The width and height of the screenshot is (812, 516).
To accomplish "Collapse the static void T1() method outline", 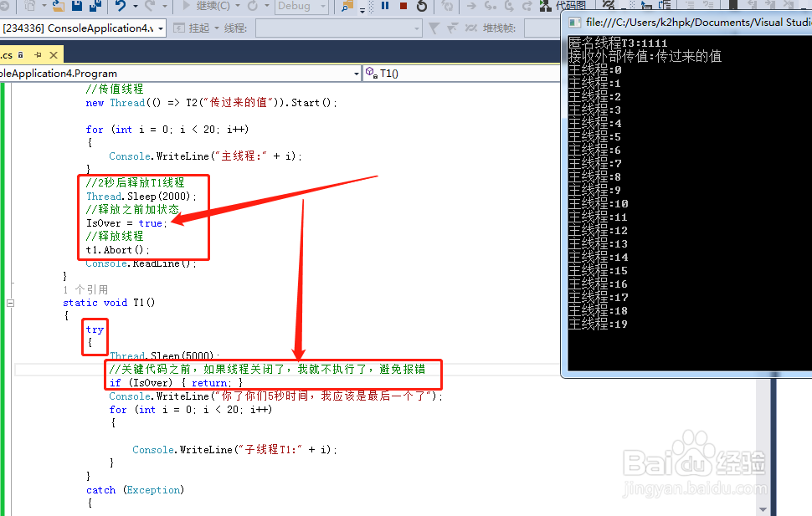I will [x=10, y=303].
